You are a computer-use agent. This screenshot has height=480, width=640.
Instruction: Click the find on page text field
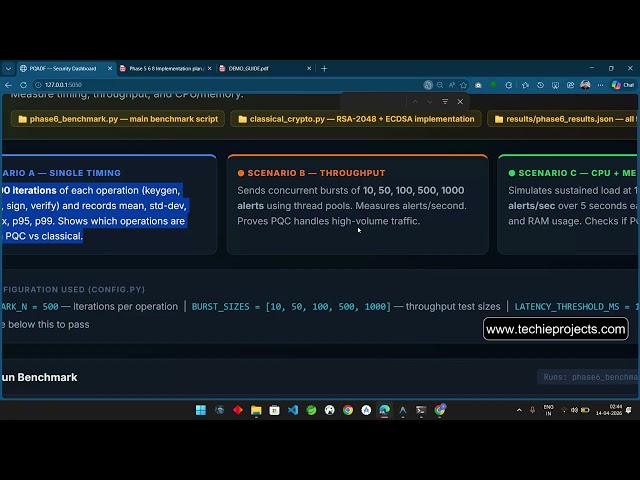[374, 102]
